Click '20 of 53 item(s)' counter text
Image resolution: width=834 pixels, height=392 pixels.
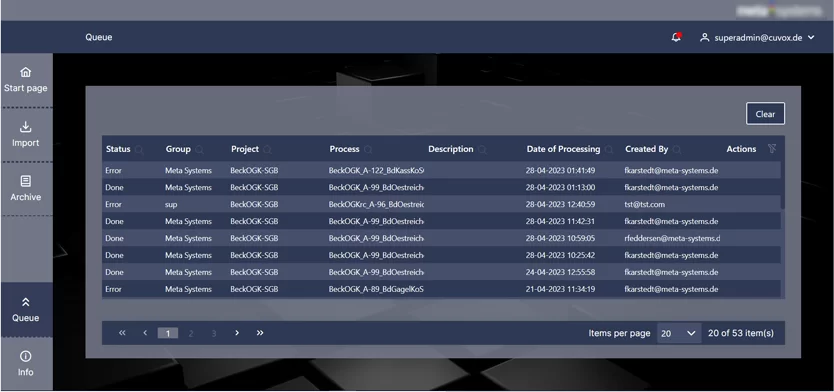pyautogui.click(x=741, y=333)
